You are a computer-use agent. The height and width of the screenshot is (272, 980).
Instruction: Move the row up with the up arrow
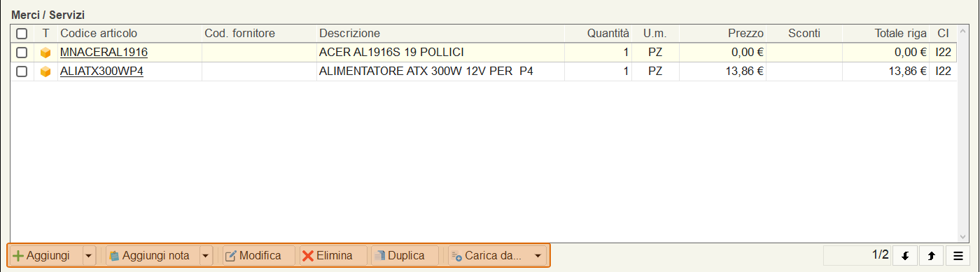(932, 256)
